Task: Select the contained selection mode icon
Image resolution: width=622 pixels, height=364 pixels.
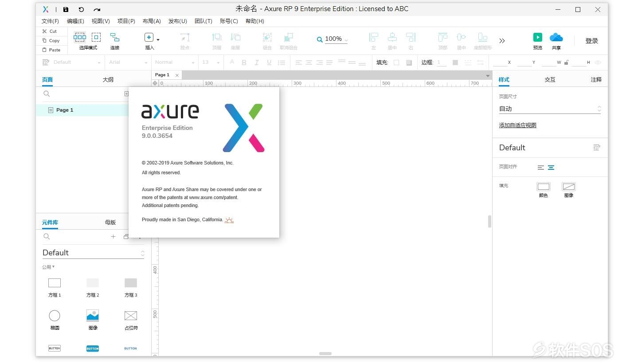Action: point(96,37)
